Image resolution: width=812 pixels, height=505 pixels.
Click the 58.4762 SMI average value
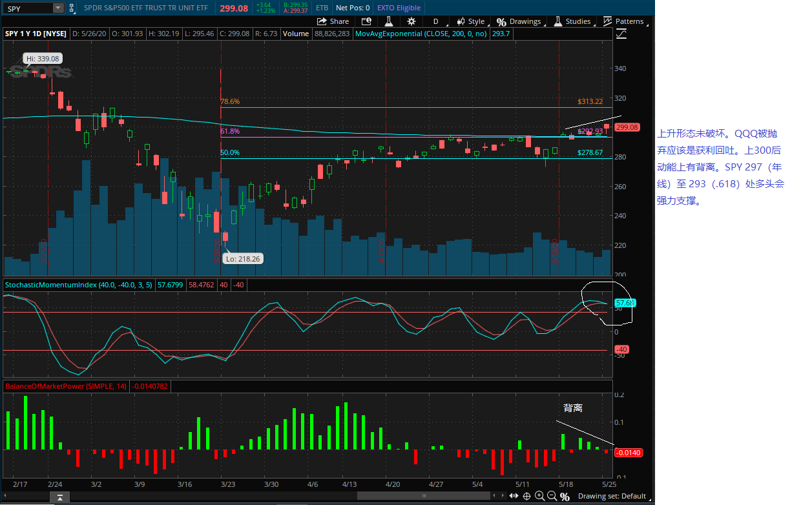[202, 285]
